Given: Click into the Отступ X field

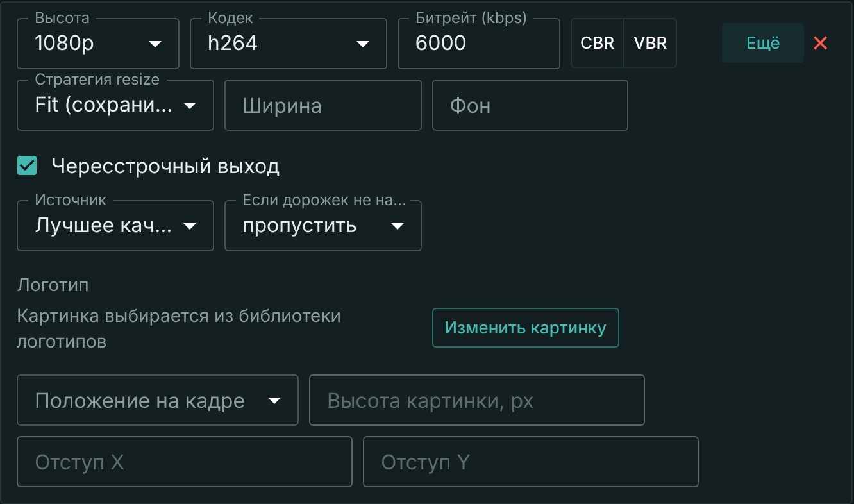Looking at the screenshot, I should (x=185, y=462).
